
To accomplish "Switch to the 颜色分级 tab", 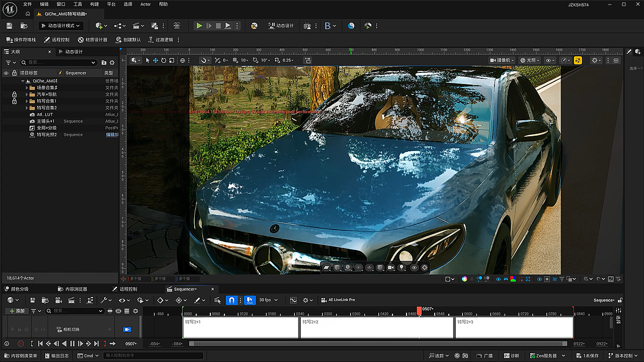I will [x=16, y=289].
